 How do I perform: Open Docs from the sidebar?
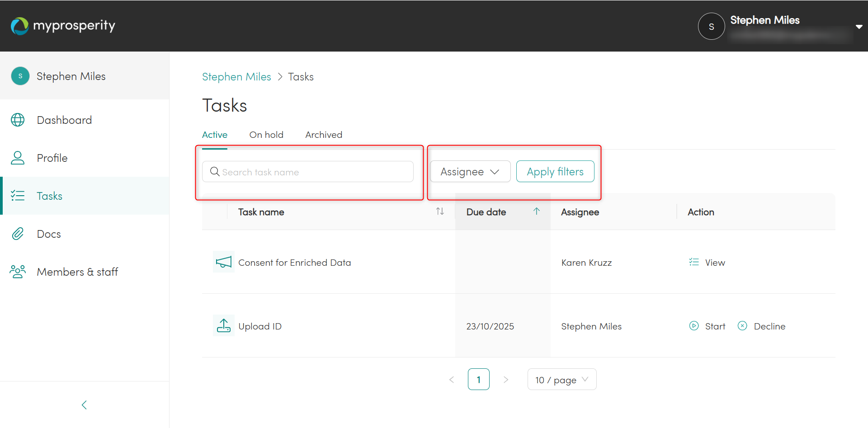[85, 234]
